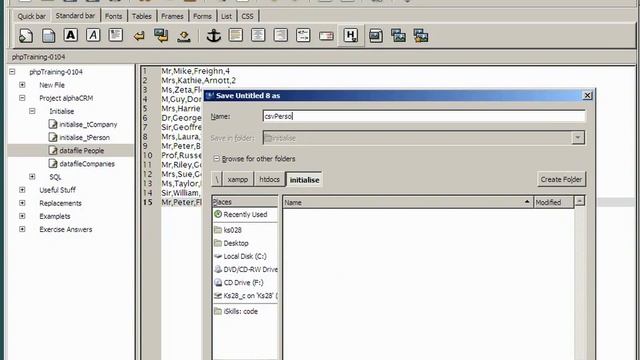Open the List toolbar tab
This screenshot has height=360, width=640.
point(226,16)
